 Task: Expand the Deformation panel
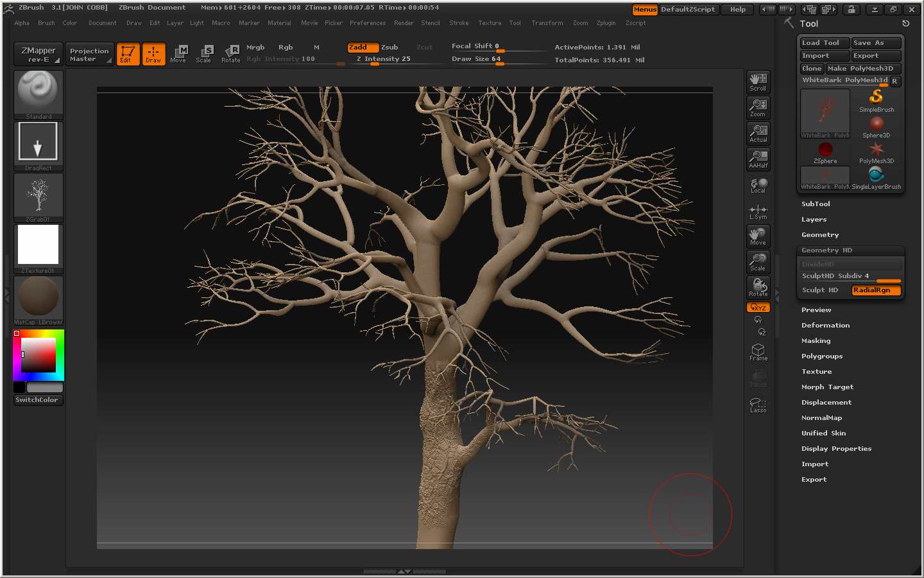(826, 325)
